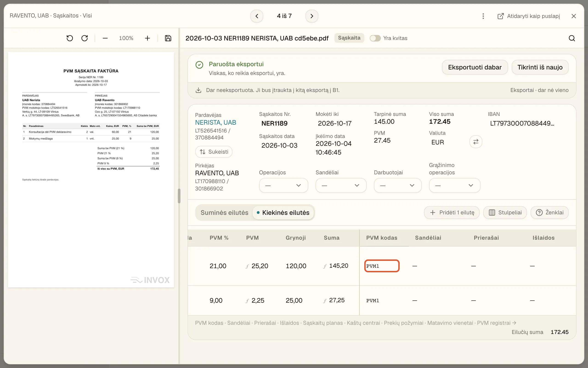The height and width of the screenshot is (368, 588).
Task: Switch to Kiekinės eilutės tab
Action: coord(283,213)
